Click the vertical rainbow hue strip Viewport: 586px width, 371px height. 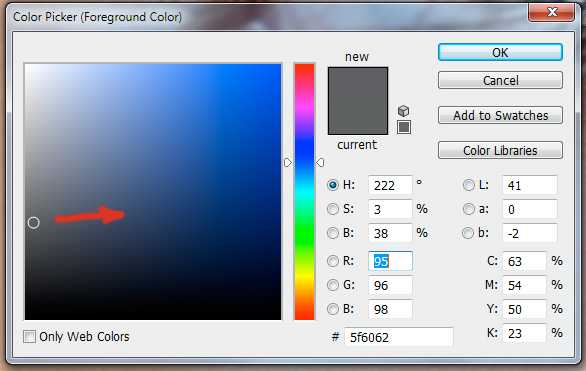tap(304, 192)
